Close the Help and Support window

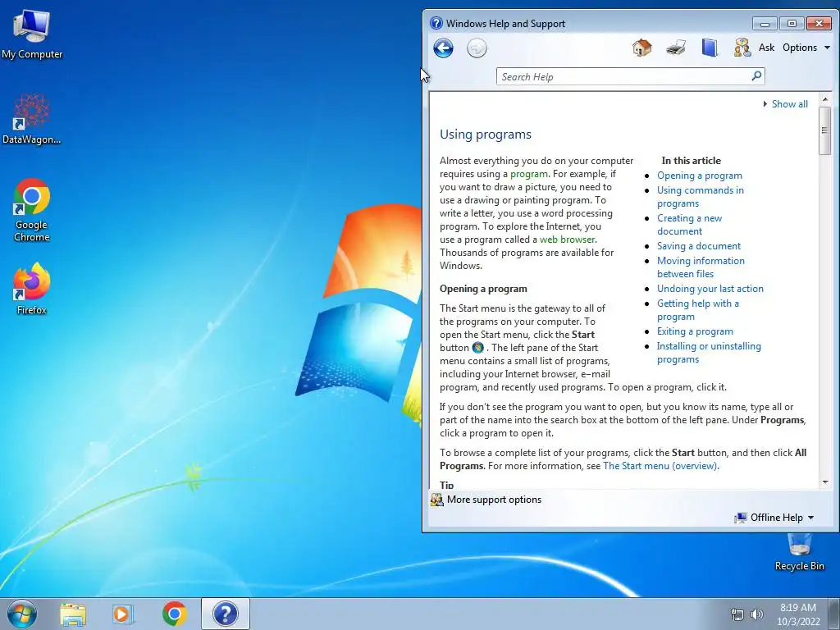819,24
